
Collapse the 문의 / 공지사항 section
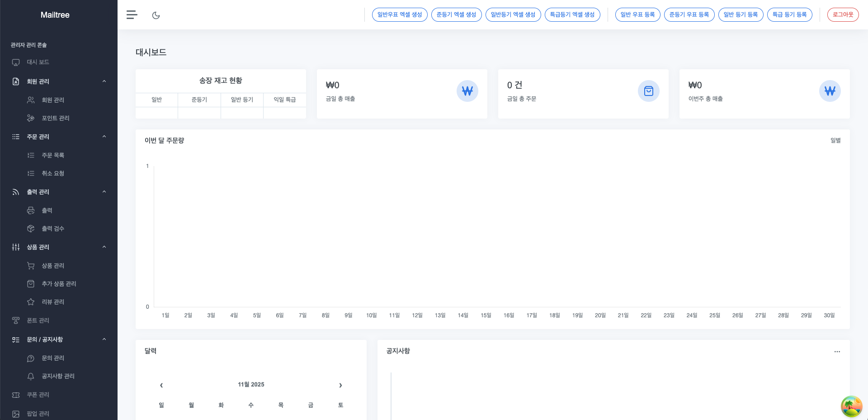tap(104, 339)
